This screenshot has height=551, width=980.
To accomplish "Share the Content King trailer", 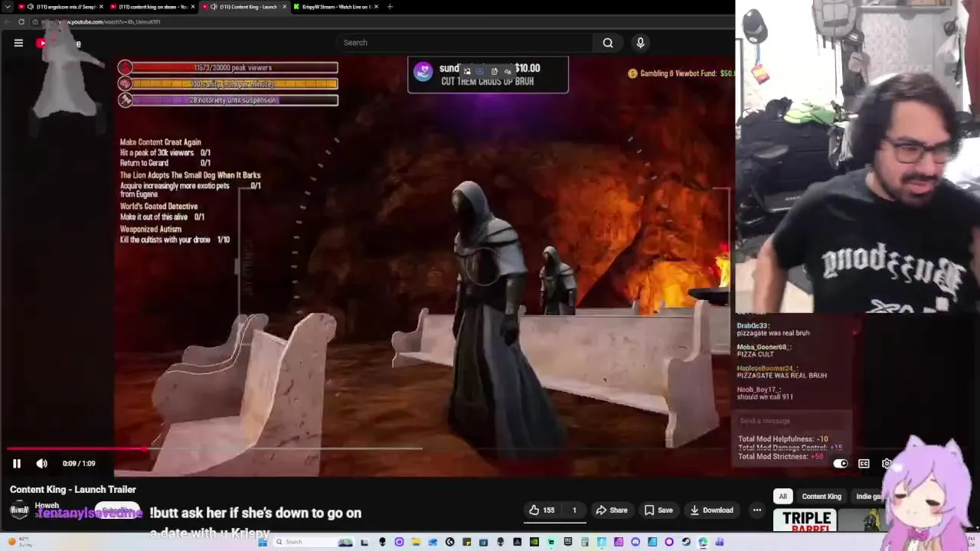I will tap(612, 510).
